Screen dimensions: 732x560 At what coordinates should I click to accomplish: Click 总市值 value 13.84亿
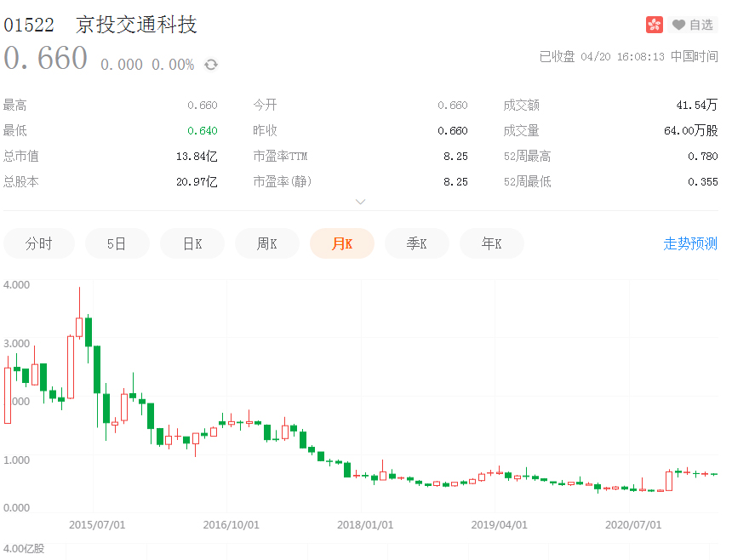point(197,157)
